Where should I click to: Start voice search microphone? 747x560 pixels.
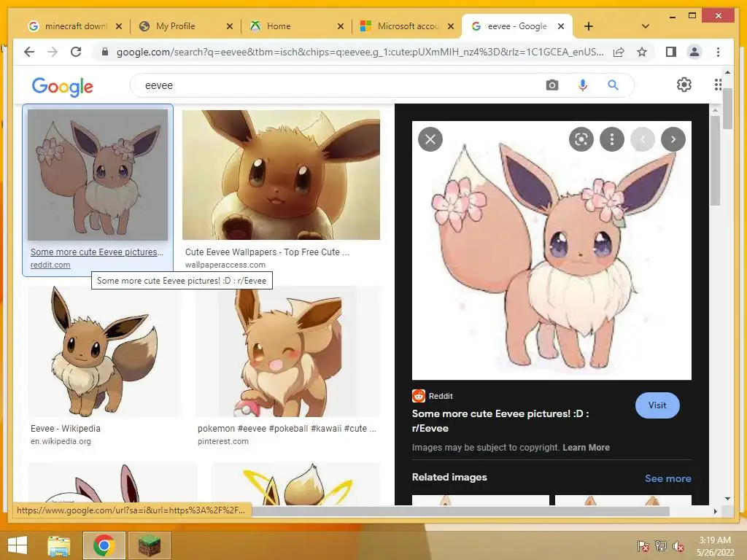point(582,85)
